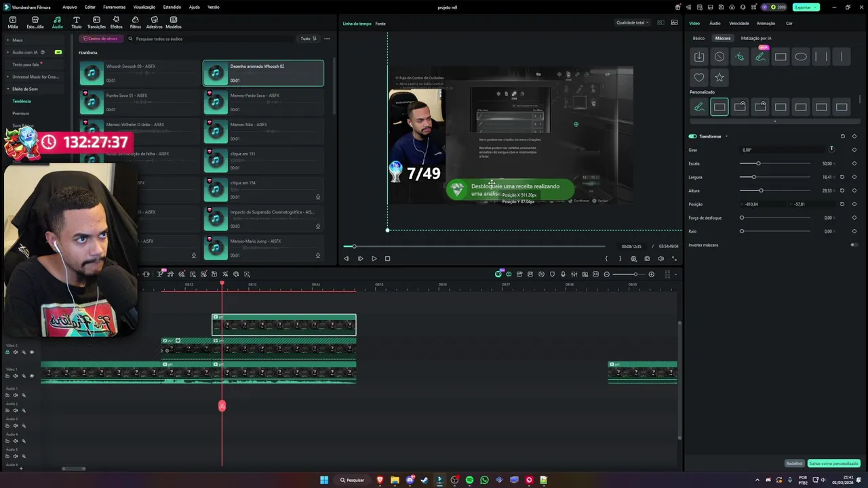Switch to the Básico sub-tab
This screenshot has width=868, height=488.
[x=698, y=38]
